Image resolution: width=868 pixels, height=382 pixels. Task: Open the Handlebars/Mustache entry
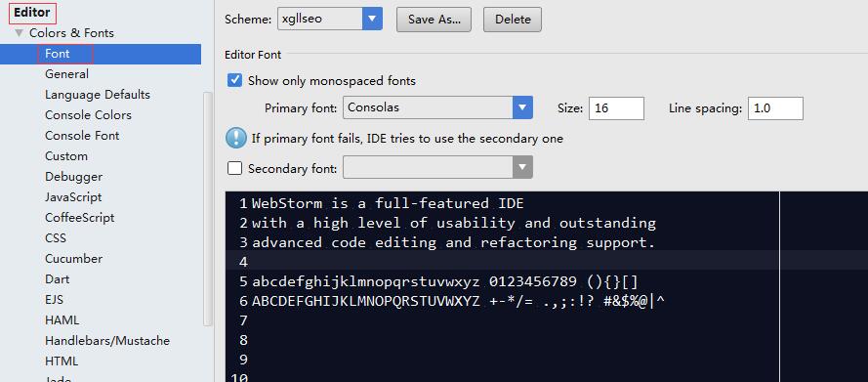tap(107, 340)
